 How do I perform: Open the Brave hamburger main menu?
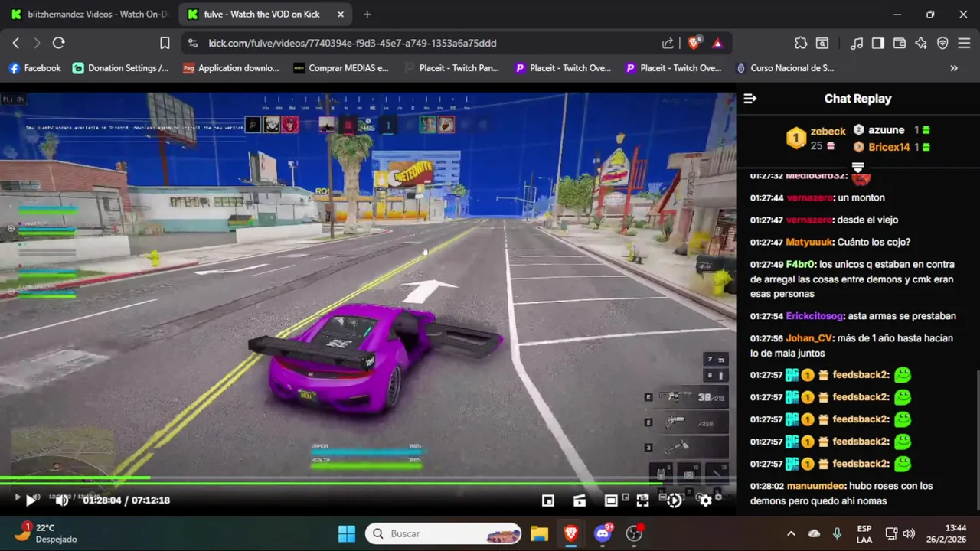pos(964,43)
